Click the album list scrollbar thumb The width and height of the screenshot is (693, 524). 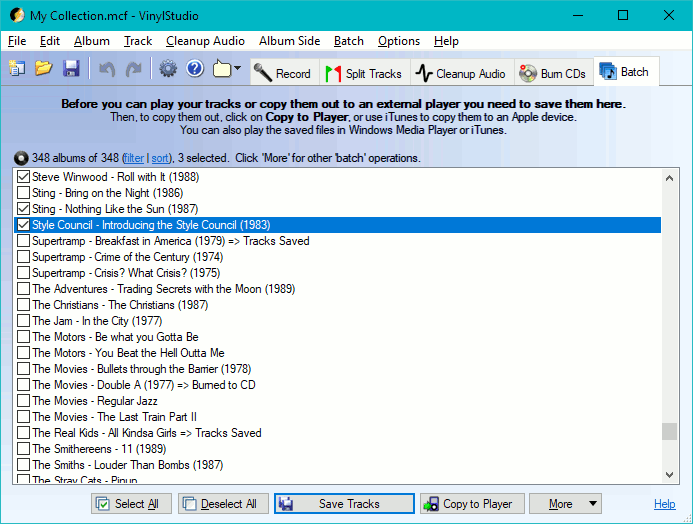[x=669, y=431]
